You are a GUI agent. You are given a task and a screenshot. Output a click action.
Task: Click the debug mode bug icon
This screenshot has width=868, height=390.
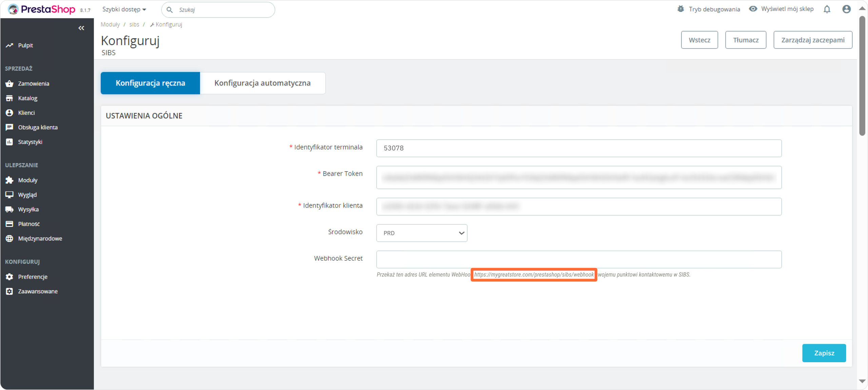(x=680, y=9)
